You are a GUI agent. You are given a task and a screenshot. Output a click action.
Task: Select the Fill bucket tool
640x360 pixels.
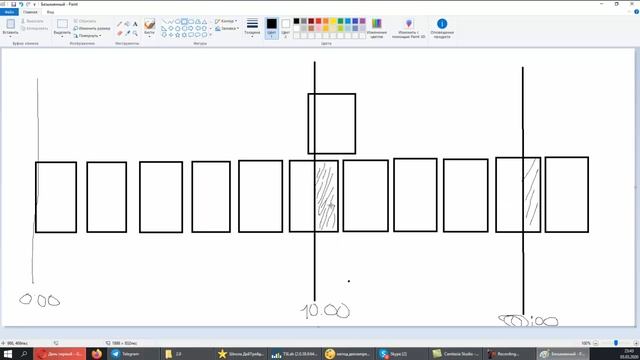127,24
